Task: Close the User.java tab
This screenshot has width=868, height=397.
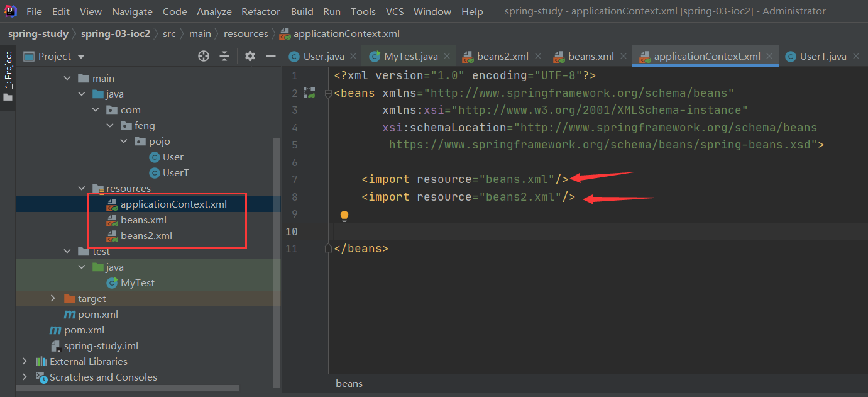Action: point(353,56)
